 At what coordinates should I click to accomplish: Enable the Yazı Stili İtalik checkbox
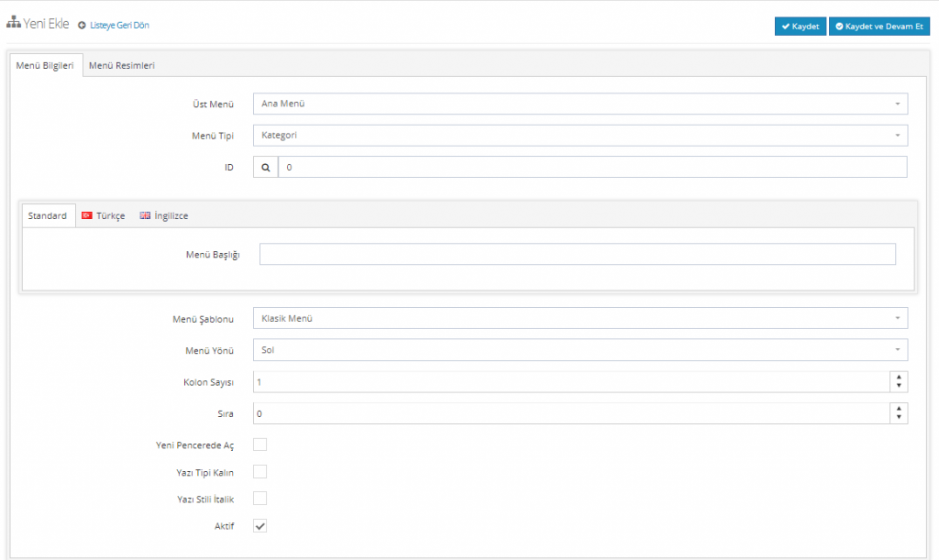[260, 499]
